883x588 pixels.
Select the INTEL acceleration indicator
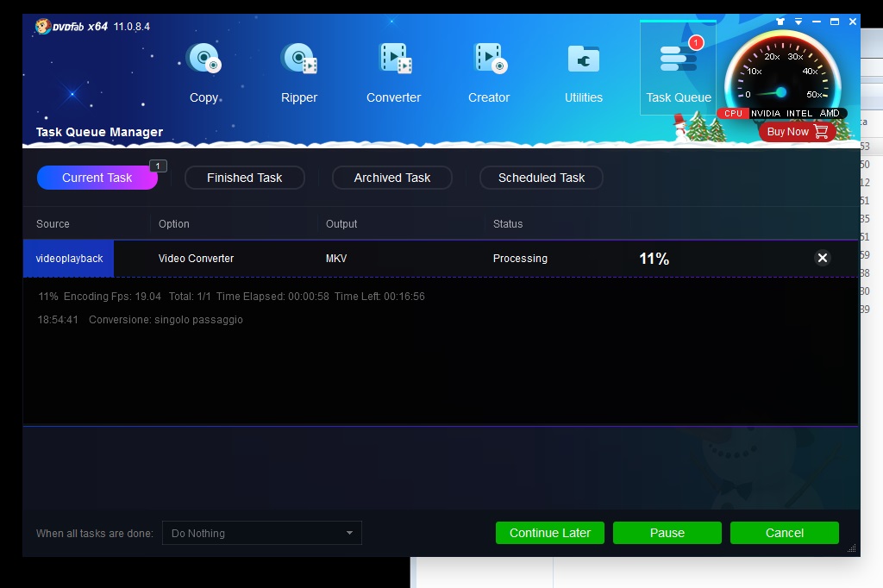(x=799, y=113)
